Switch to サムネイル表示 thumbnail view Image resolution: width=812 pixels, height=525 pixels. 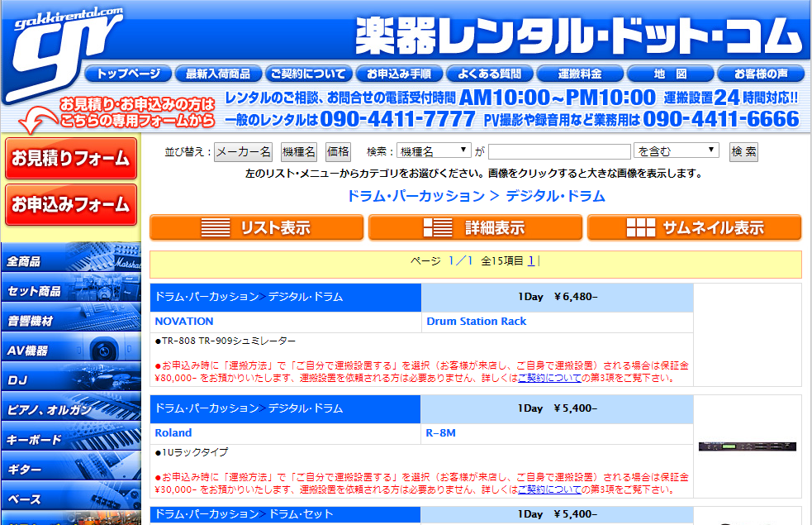click(x=694, y=228)
